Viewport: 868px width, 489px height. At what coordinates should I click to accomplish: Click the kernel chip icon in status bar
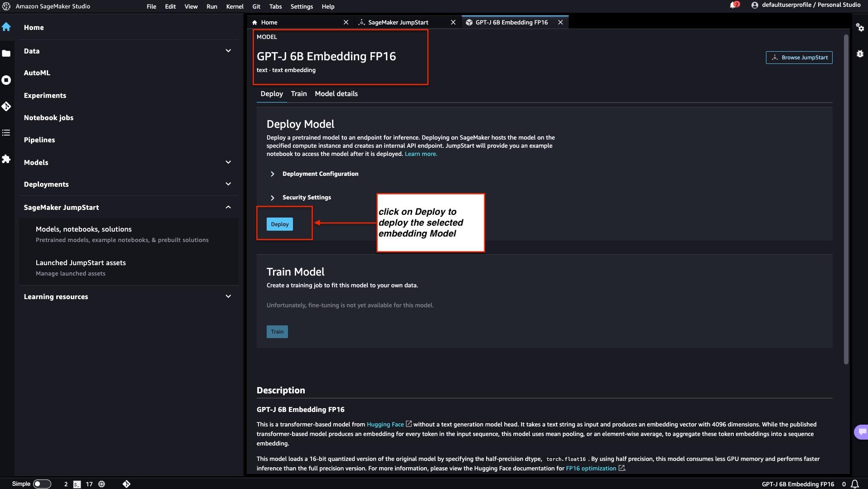click(102, 484)
